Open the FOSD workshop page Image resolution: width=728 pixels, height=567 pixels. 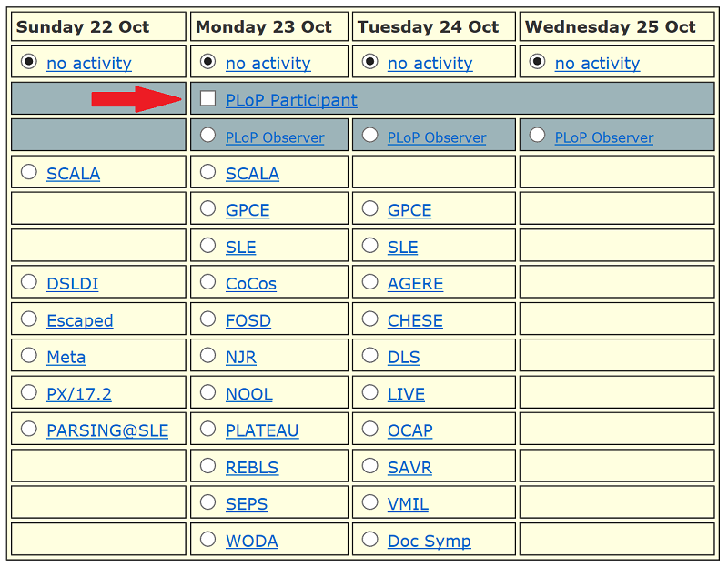pos(248,320)
